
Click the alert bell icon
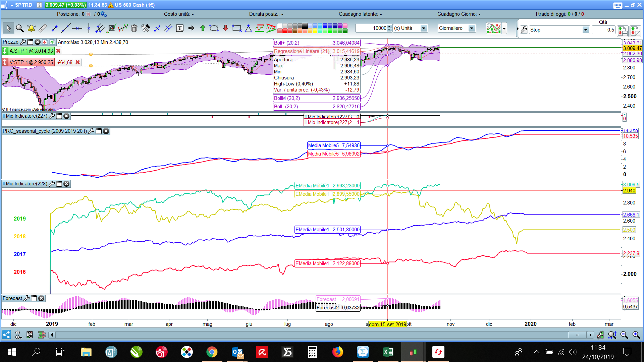[x=31, y=28]
